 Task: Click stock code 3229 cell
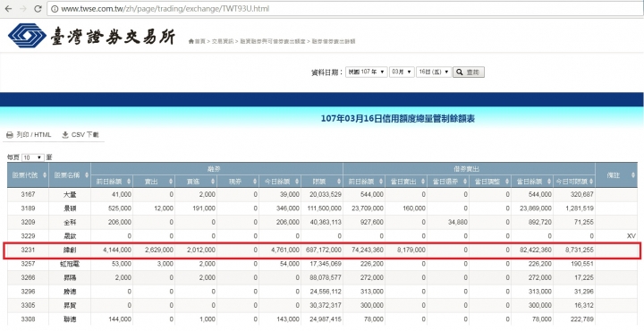pyautogui.click(x=28, y=236)
